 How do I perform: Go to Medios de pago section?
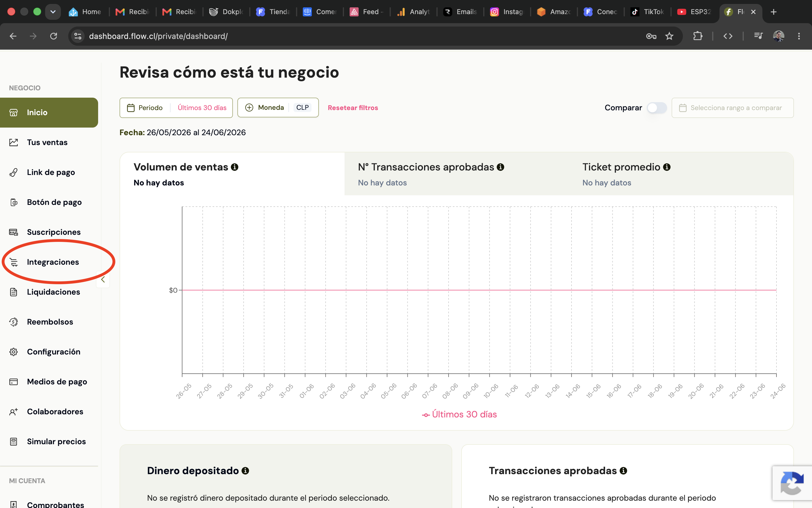(49, 382)
